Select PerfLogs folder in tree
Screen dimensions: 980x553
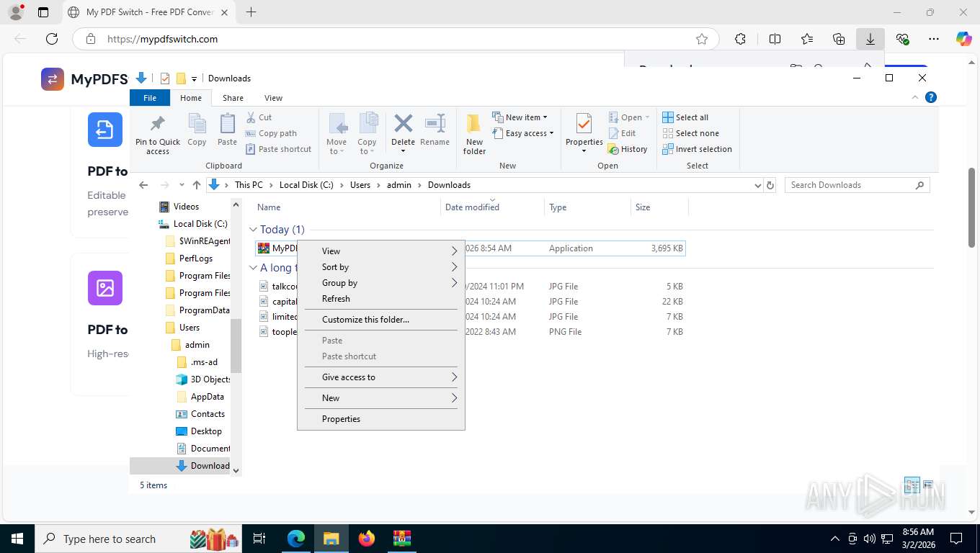(196, 258)
